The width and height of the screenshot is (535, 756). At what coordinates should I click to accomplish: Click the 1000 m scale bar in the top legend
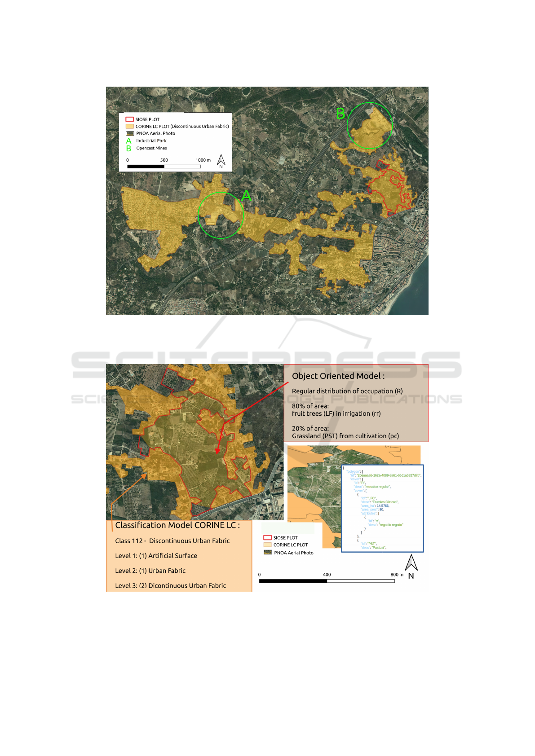click(164, 167)
